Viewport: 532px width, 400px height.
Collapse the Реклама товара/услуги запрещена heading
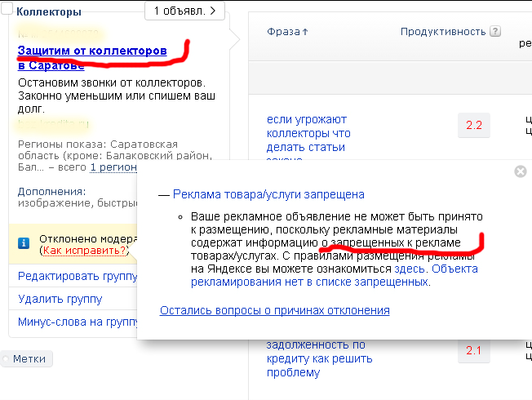[x=268, y=194]
